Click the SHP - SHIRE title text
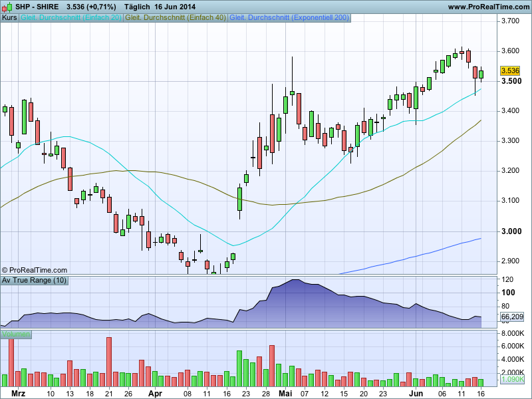The width and height of the screenshot is (532, 399). (37, 7)
